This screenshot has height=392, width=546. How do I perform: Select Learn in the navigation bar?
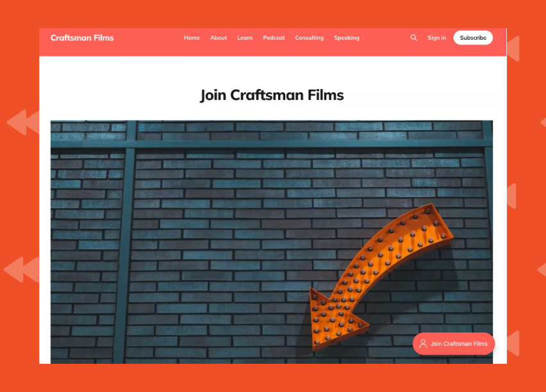point(245,38)
